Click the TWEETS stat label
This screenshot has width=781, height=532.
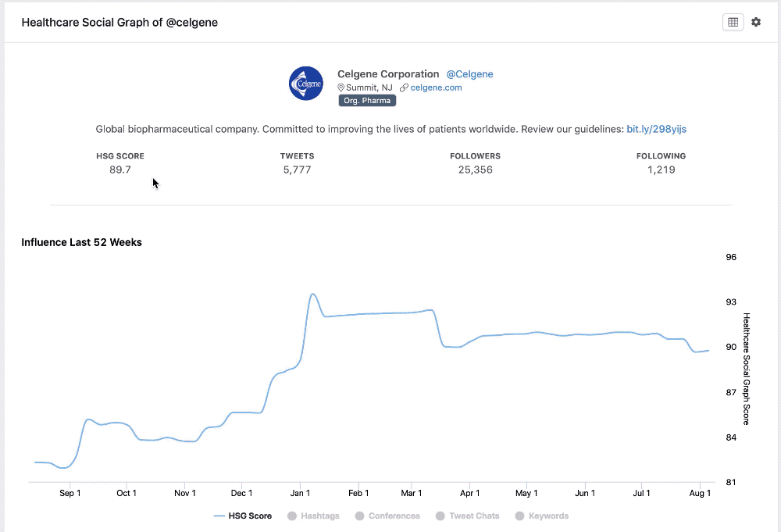[298, 156]
